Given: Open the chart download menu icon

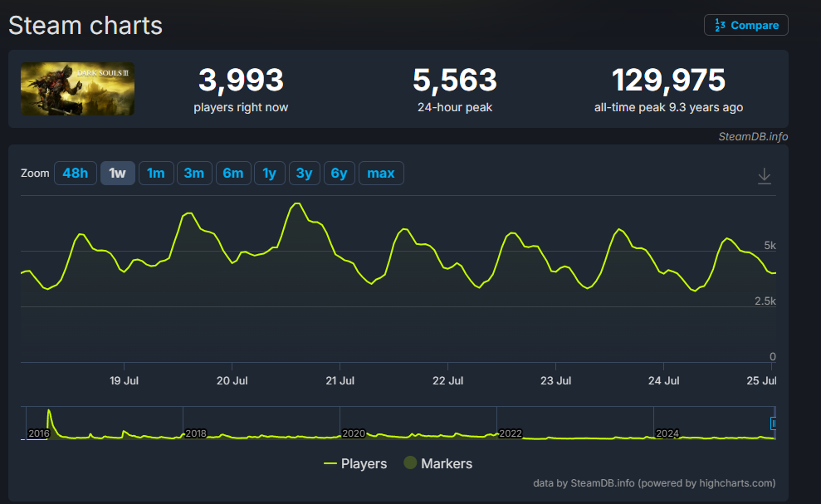Looking at the screenshot, I should pyautogui.click(x=765, y=176).
